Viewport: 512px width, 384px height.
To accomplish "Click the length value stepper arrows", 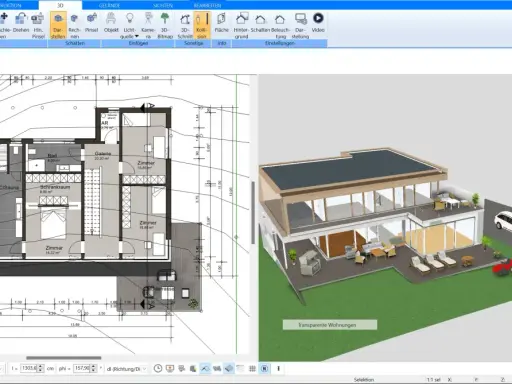I will point(41,368).
